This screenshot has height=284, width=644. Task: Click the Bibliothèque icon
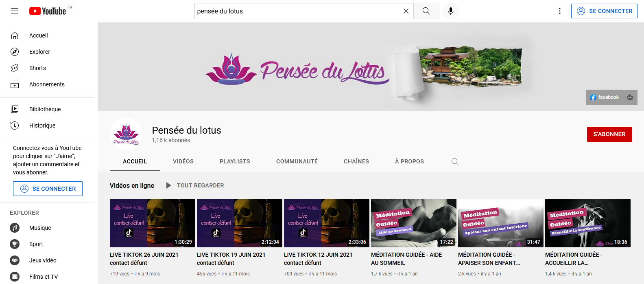point(15,109)
